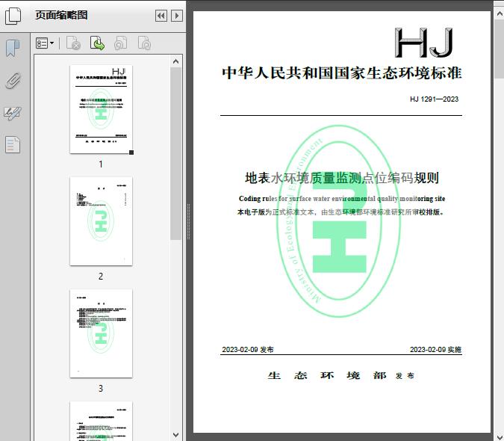504x441 pixels.
Task: Click the heading 中华人民共和国国家生态环境标准
Action: point(342,73)
